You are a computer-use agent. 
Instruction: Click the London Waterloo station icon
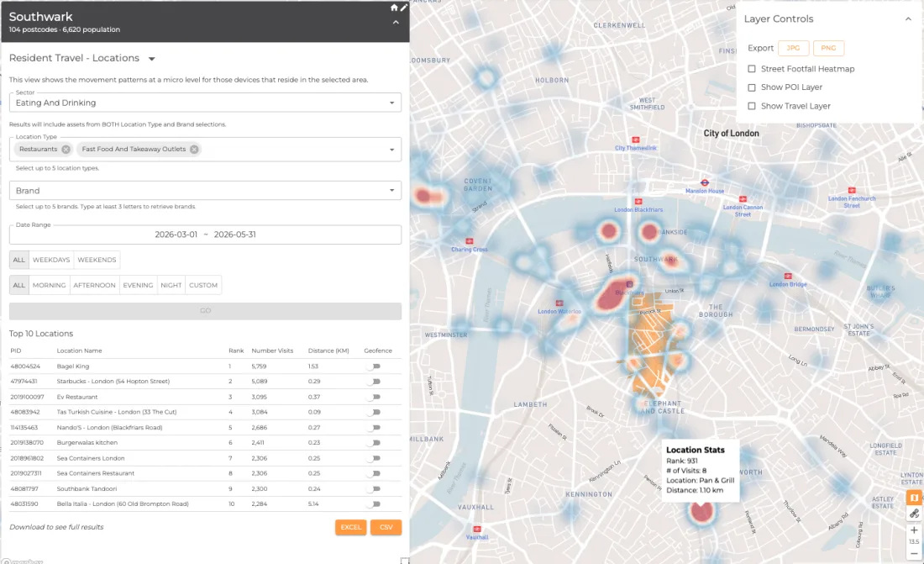click(559, 303)
